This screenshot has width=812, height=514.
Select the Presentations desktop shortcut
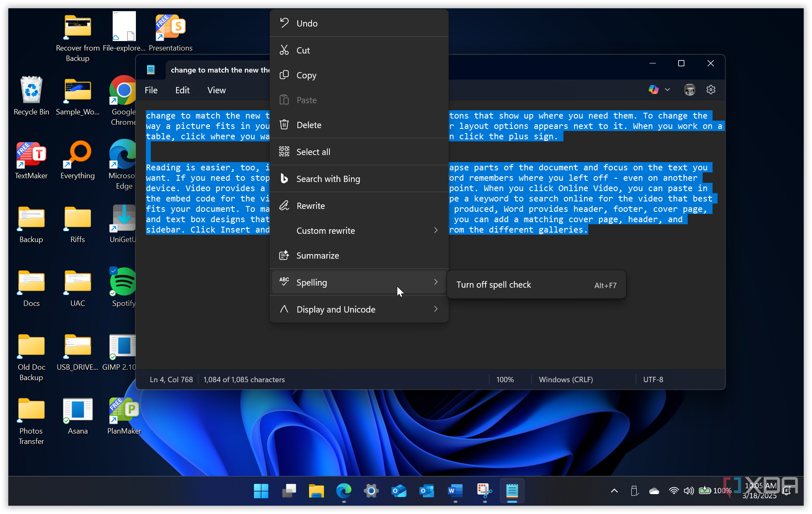tap(171, 32)
